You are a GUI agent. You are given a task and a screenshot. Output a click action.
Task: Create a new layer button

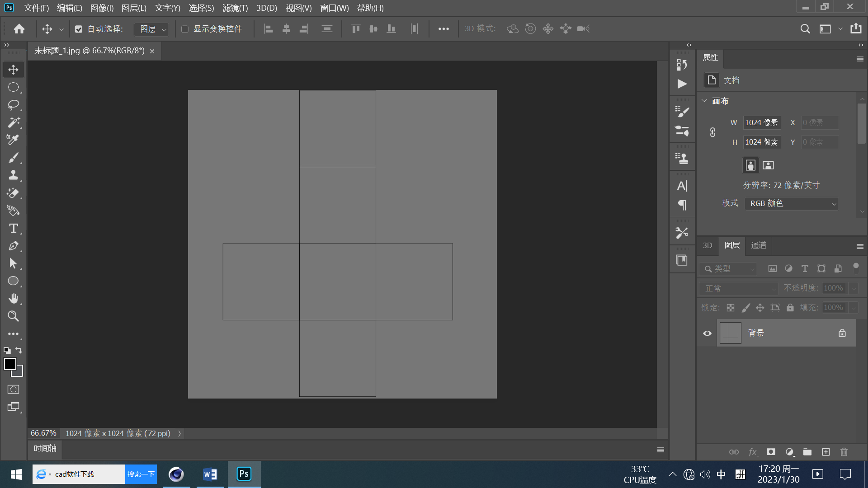(x=826, y=452)
